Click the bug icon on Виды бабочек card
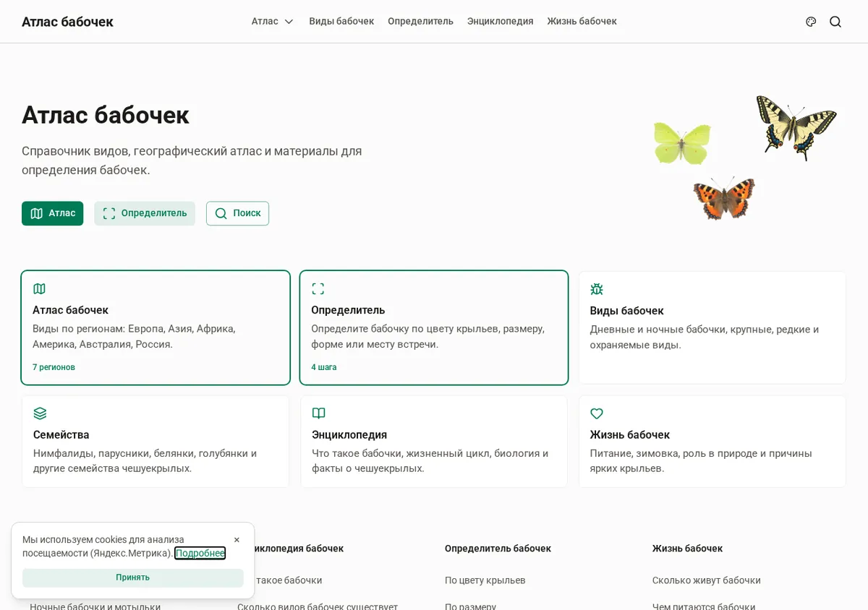The width and height of the screenshot is (868, 610). pos(597,289)
